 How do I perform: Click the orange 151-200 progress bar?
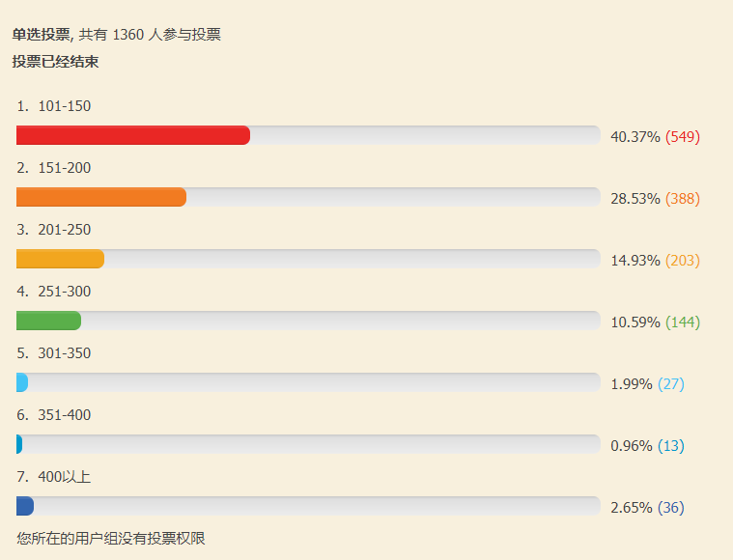pyautogui.click(x=101, y=197)
